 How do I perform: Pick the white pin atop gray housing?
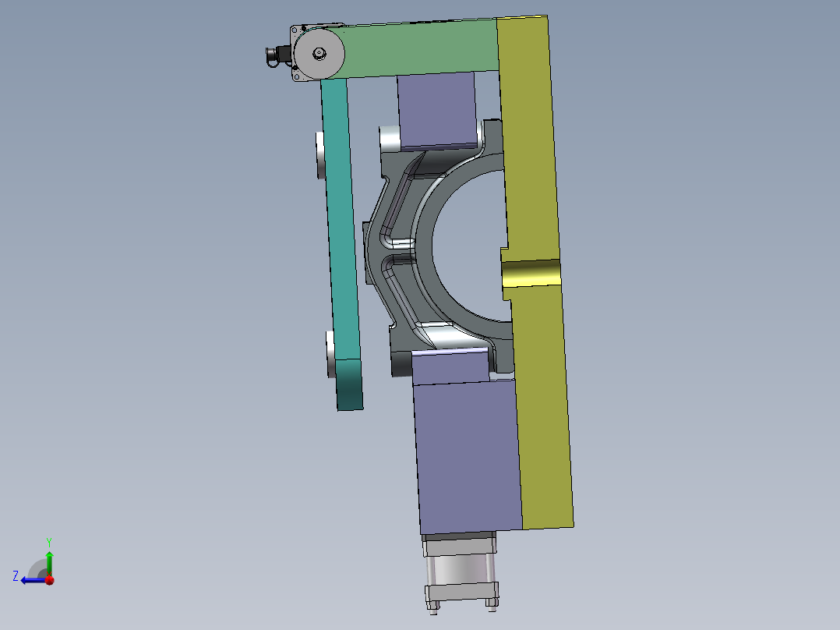pyautogui.click(x=390, y=140)
